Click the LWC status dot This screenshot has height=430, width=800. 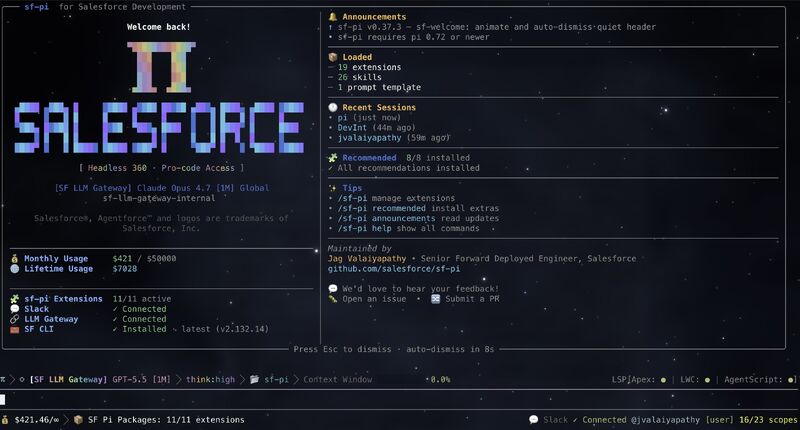(707, 380)
